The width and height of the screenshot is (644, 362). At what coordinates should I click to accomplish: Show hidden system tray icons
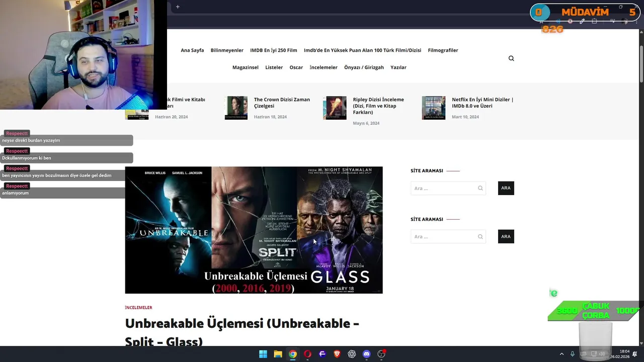(561, 354)
